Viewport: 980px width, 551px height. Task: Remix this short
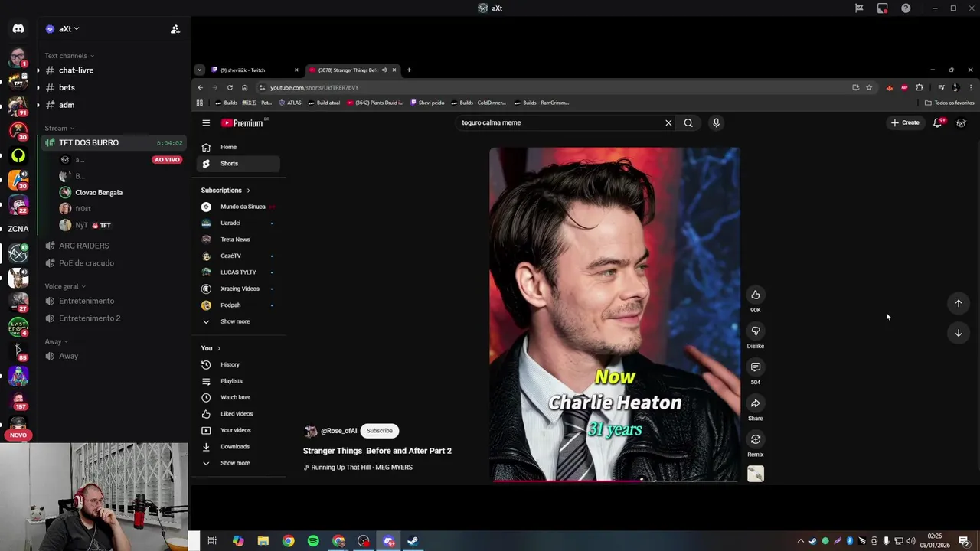pyautogui.click(x=755, y=439)
